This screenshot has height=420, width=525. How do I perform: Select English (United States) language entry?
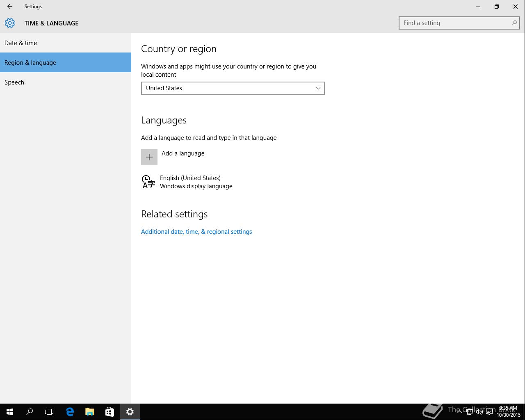point(190,178)
